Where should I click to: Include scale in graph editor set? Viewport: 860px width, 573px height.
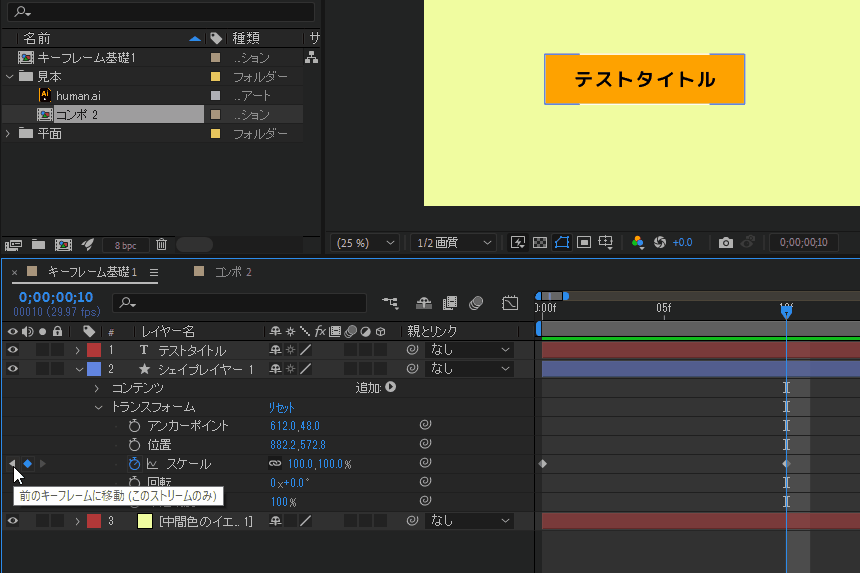[x=152, y=464]
